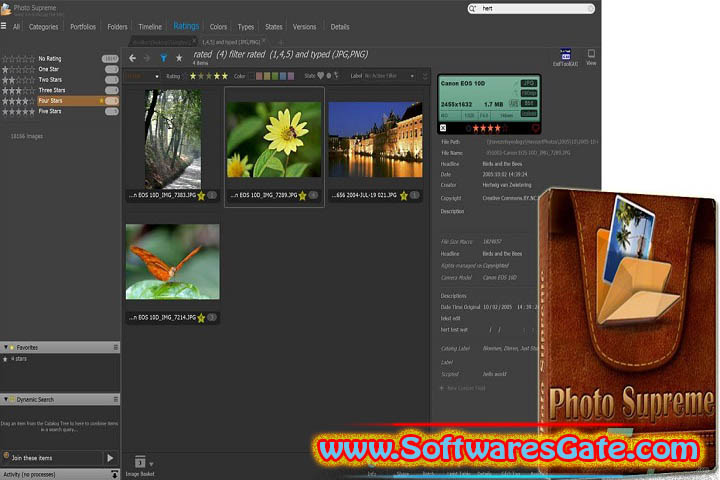Toggle the blue filter funnel icon
Screen dimensions: 720x480
(163, 58)
